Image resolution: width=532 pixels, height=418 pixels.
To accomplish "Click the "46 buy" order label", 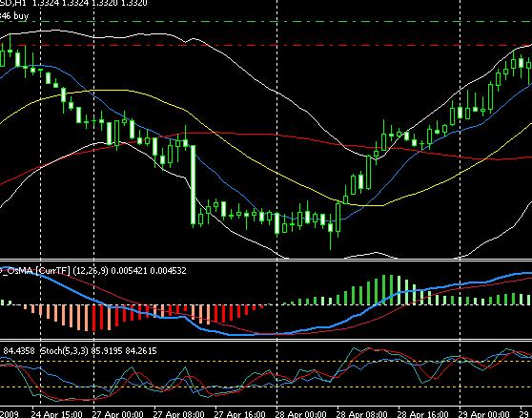I will [14, 16].
